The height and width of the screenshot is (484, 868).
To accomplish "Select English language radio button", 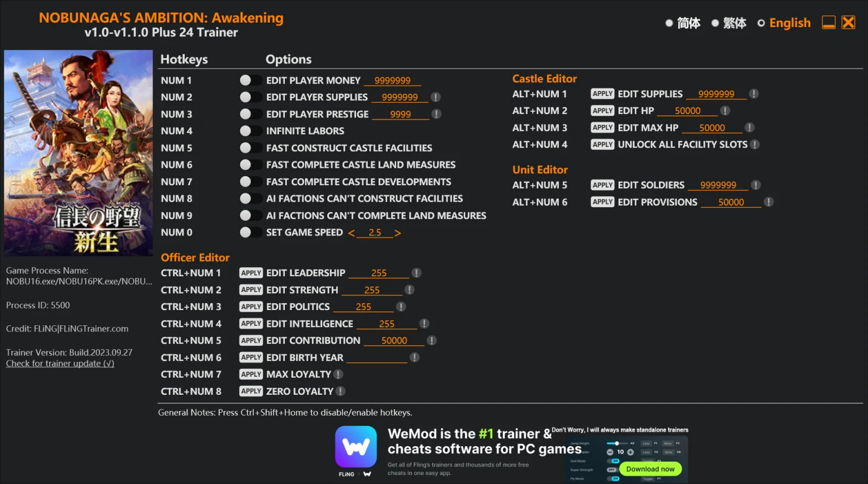I will click(x=761, y=23).
